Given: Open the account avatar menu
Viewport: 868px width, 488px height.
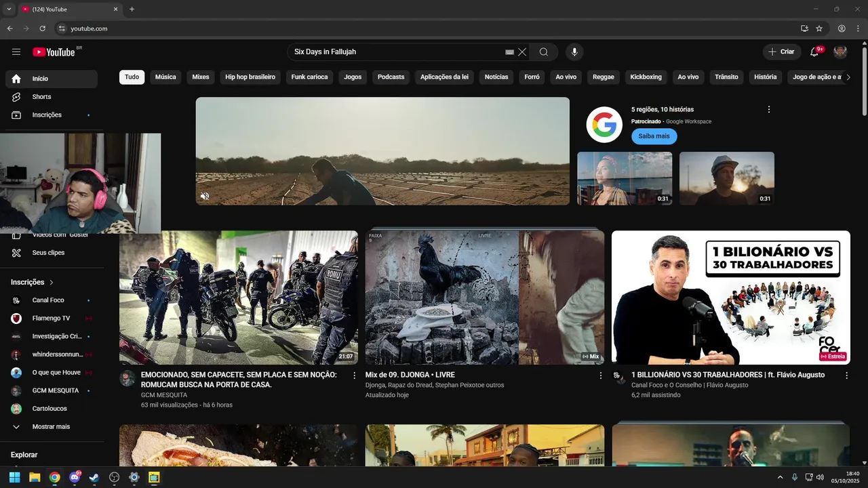Looking at the screenshot, I should point(840,52).
